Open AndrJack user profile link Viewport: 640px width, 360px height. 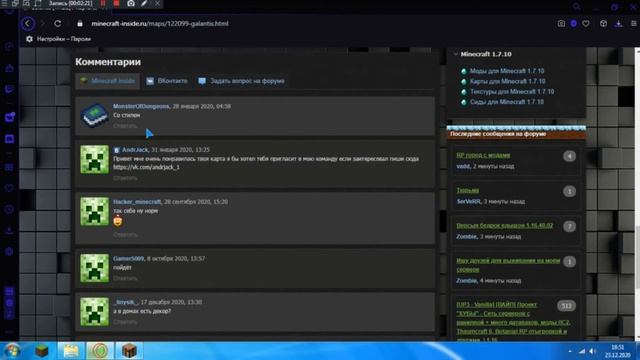click(135, 150)
